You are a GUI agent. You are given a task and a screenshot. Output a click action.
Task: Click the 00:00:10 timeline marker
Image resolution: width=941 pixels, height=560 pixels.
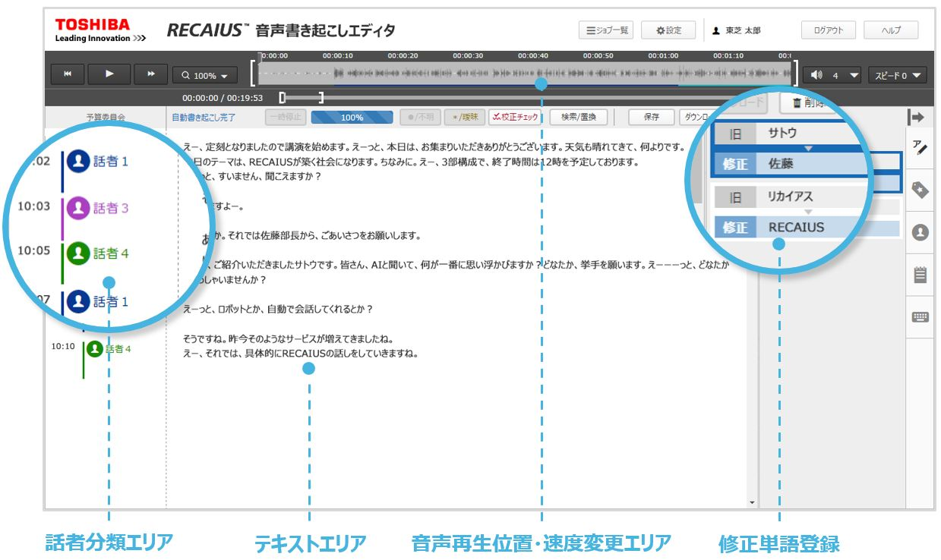click(x=337, y=56)
